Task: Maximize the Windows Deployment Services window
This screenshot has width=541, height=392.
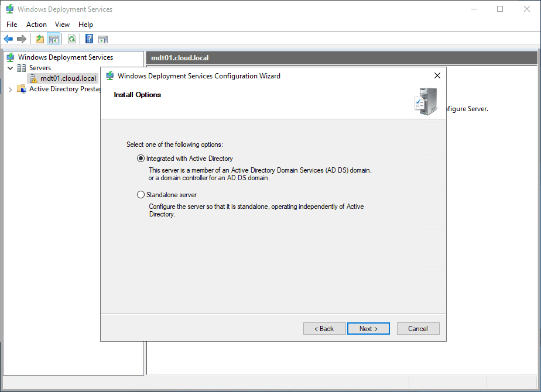Action: 500,9
